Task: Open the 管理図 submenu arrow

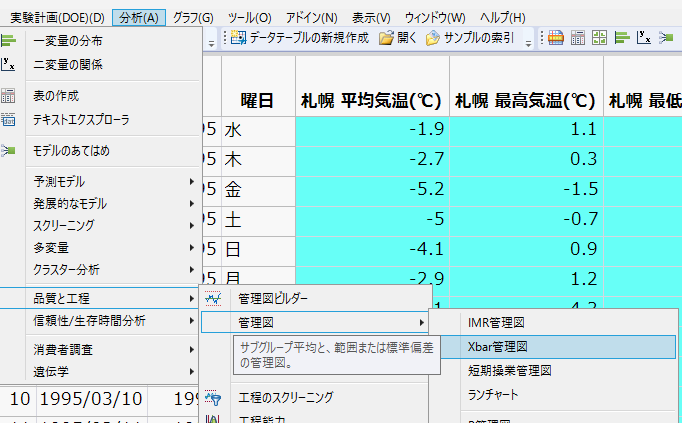Action: [x=421, y=323]
